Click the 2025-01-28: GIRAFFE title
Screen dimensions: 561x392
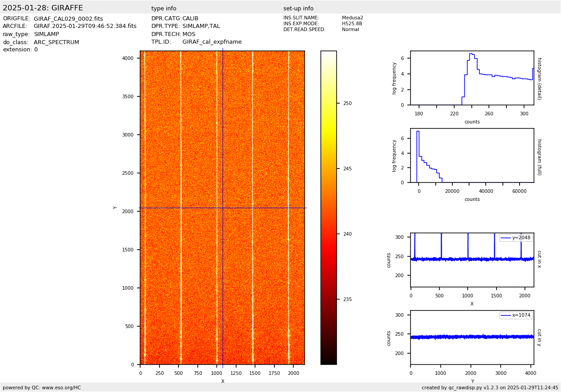click(x=43, y=8)
